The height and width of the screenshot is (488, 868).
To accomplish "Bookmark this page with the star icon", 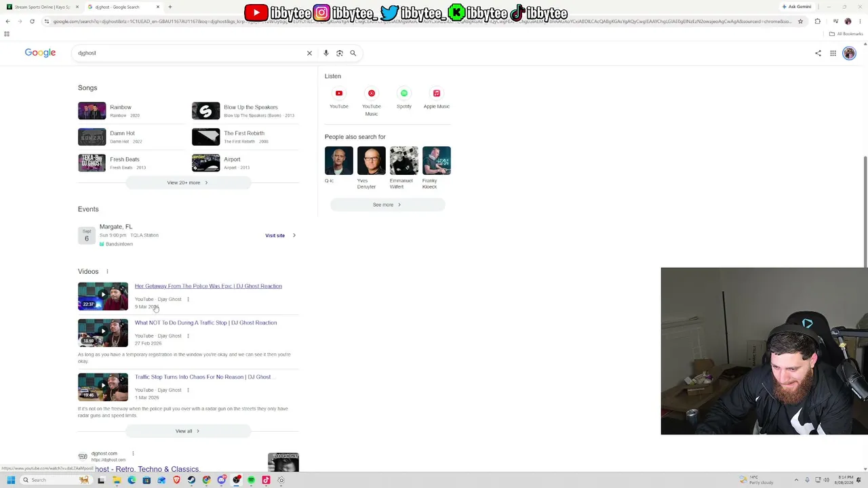I will point(800,21).
